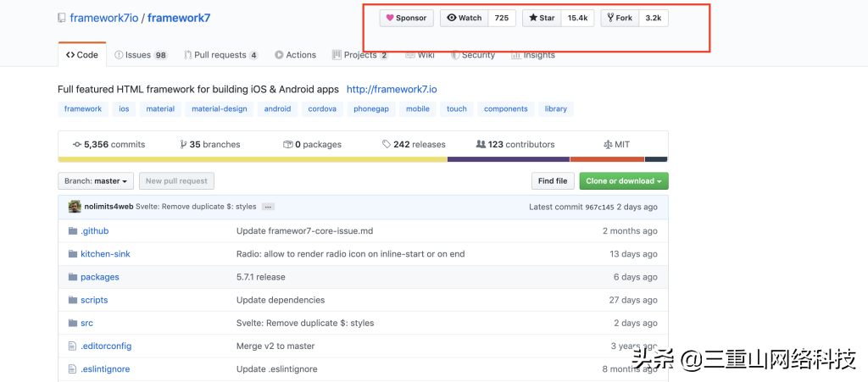The image size is (868, 382).
Task: Expand the commit message ellipsis button
Action: coord(268,207)
